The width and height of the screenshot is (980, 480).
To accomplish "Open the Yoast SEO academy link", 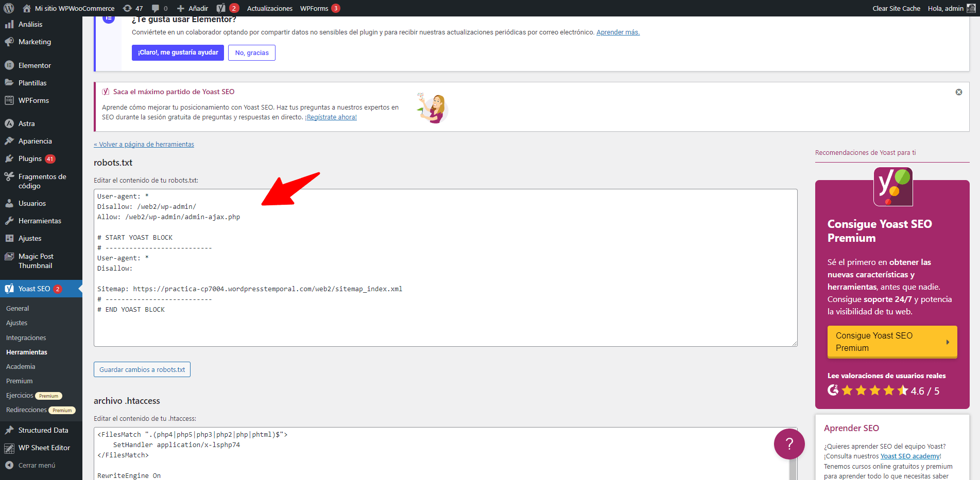I will pos(910,456).
